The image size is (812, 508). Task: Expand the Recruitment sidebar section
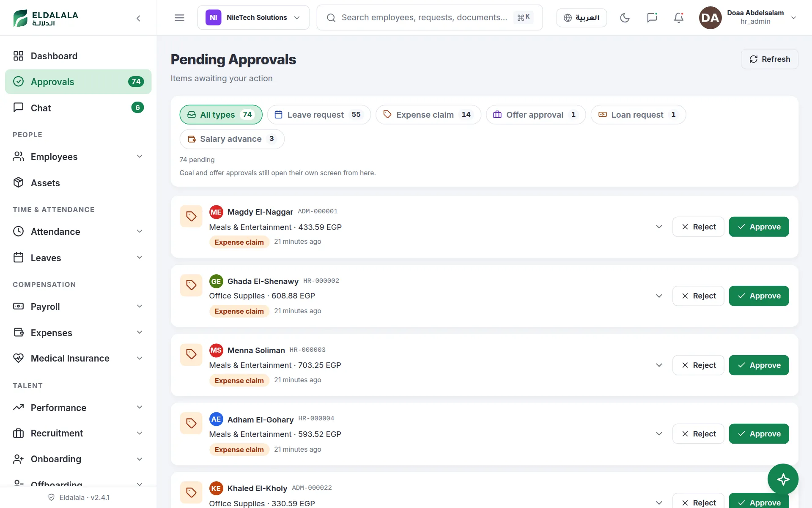point(140,433)
